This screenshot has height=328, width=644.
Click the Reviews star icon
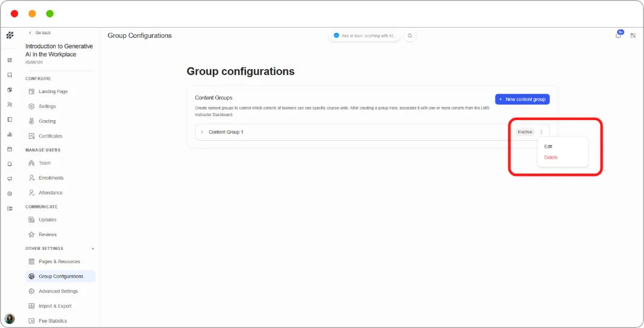coord(32,234)
